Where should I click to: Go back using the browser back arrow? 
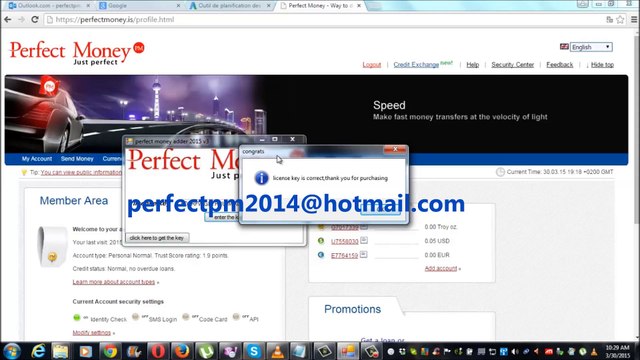point(8,19)
